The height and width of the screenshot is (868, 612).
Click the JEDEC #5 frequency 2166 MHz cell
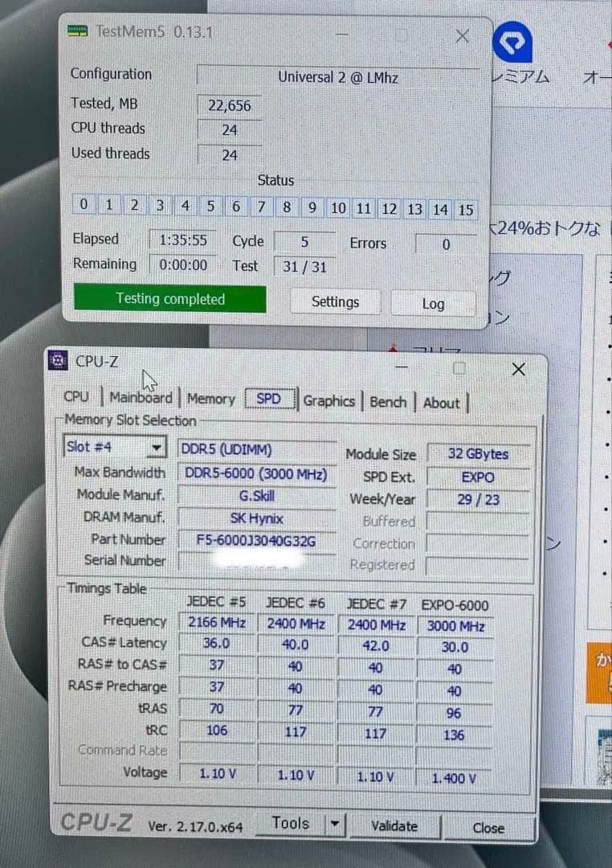217,622
